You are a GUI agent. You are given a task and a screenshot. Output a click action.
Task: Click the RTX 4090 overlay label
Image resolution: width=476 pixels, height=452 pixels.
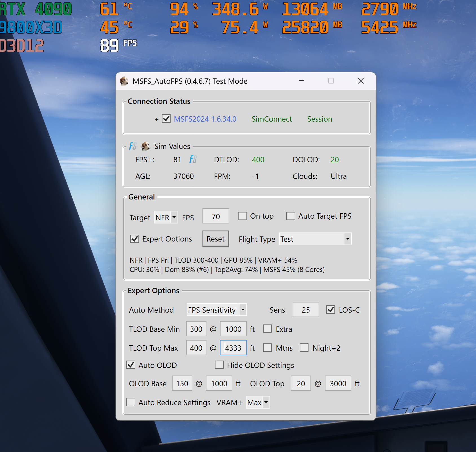[36, 9]
